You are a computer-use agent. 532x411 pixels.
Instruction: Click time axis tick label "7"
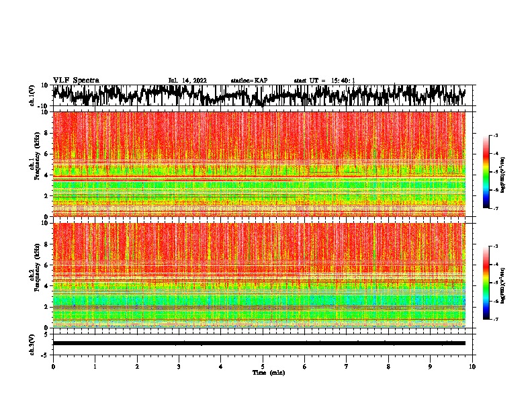pos(347,367)
